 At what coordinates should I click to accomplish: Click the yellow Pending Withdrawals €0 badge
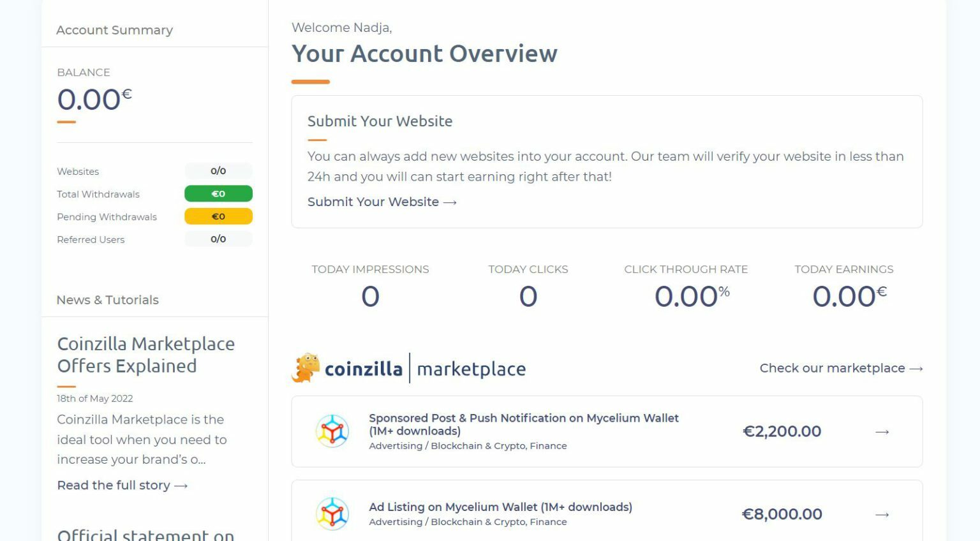tap(218, 216)
